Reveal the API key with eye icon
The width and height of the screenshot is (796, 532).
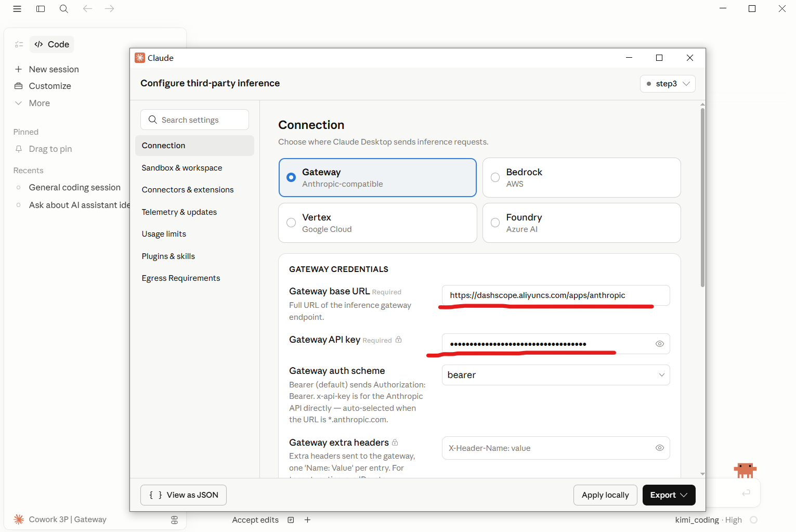pyautogui.click(x=660, y=344)
